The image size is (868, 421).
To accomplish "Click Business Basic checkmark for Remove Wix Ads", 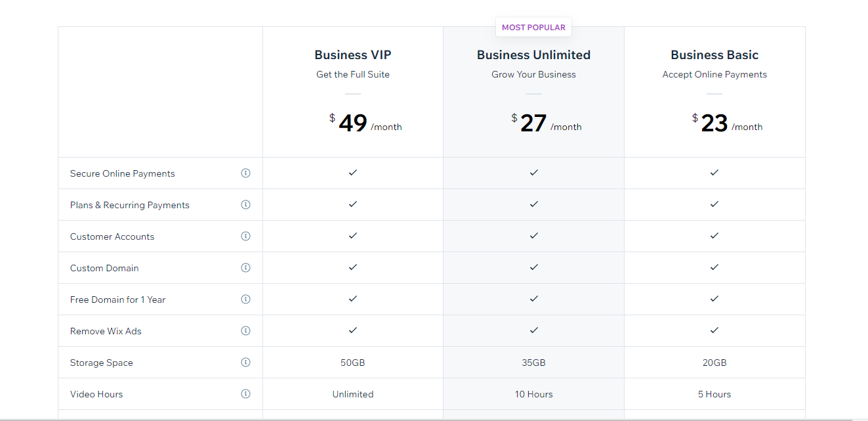I will coord(714,330).
